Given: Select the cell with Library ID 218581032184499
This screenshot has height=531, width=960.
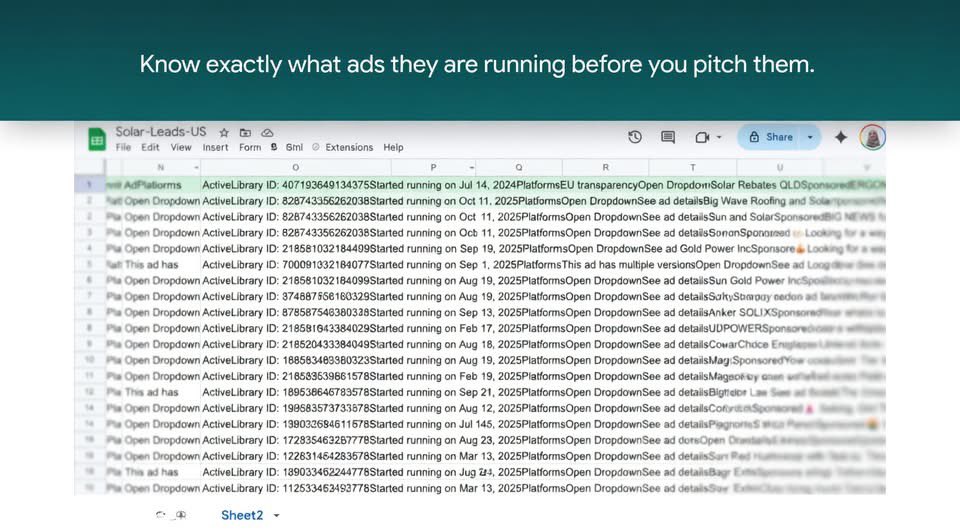Looking at the screenshot, I should click(x=296, y=249).
